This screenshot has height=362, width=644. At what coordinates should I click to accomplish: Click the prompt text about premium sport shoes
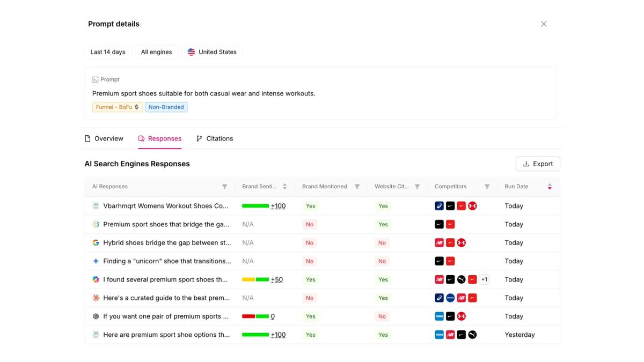point(204,93)
